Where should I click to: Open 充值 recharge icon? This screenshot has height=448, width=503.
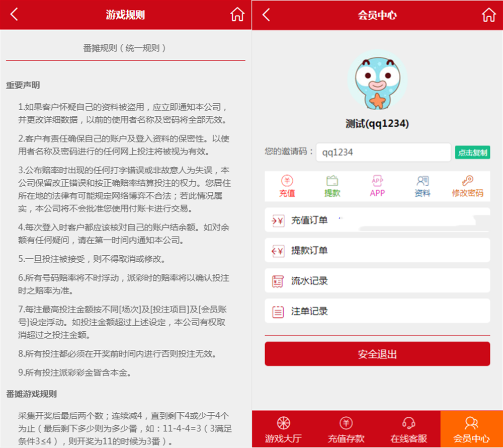(287, 186)
